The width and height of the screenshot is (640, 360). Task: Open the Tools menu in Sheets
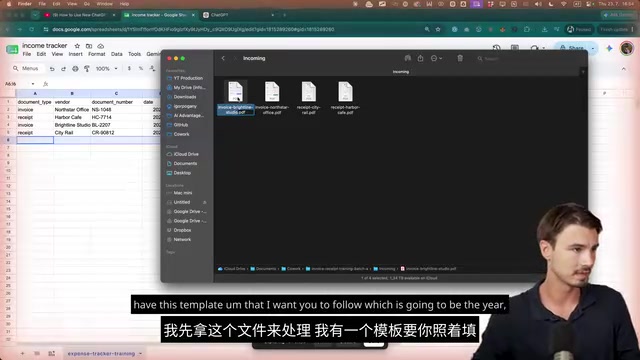(x=134, y=54)
